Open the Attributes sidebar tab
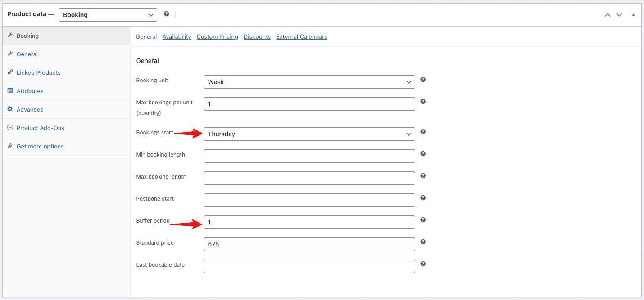644x300 pixels. [66, 91]
